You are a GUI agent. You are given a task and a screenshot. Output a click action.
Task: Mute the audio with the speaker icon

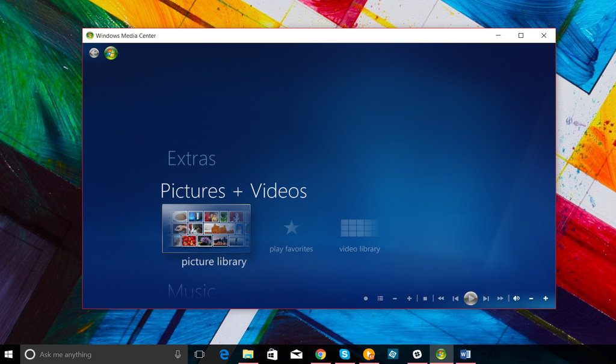coord(516,298)
